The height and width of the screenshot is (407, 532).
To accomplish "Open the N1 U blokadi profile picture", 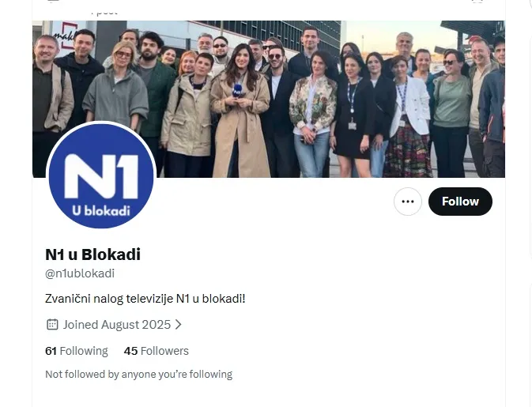I will pyautogui.click(x=101, y=176).
